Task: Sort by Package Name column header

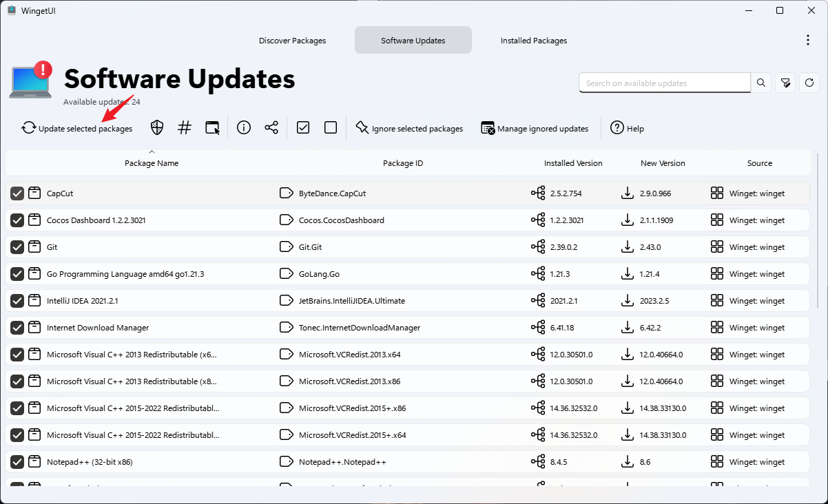Action: click(152, 163)
